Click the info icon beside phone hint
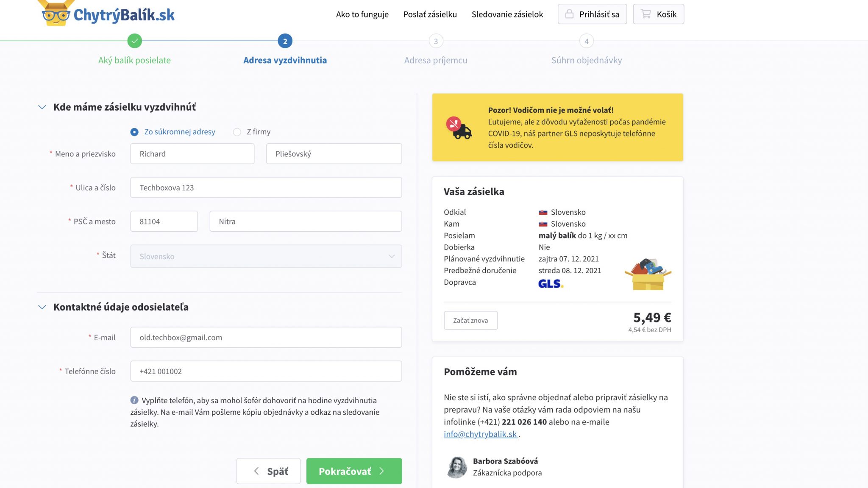The height and width of the screenshot is (488, 868). (134, 400)
